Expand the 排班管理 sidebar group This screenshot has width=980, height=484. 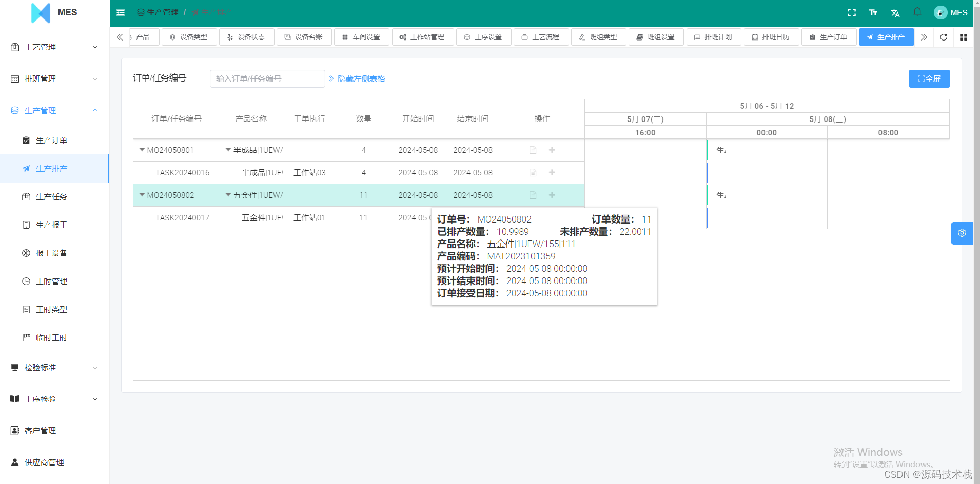(54, 79)
